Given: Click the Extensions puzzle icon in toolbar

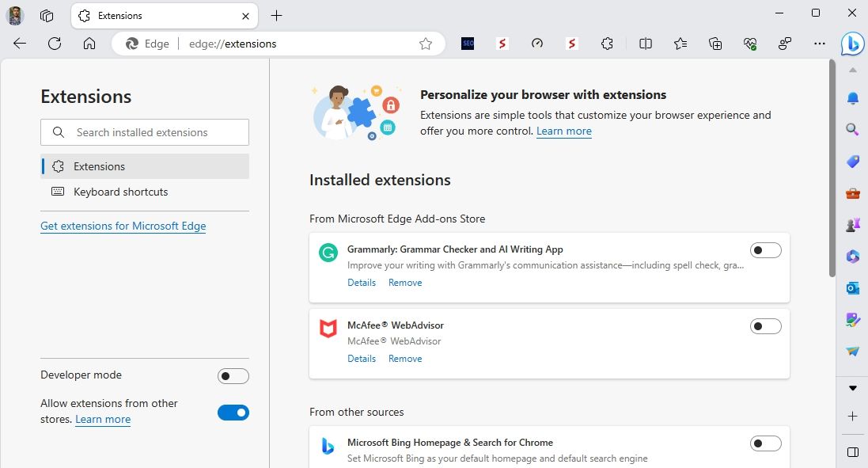Looking at the screenshot, I should [607, 44].
